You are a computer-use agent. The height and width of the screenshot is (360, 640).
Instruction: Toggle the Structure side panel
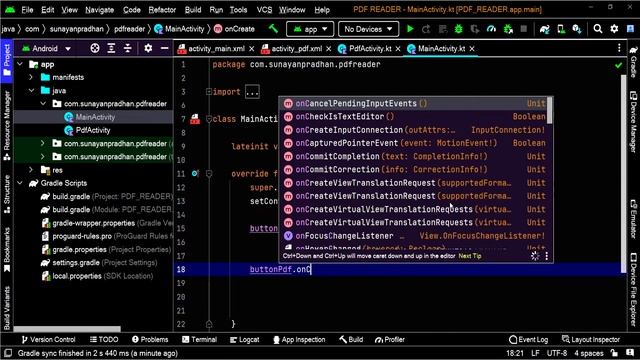(x=7, y=194)
